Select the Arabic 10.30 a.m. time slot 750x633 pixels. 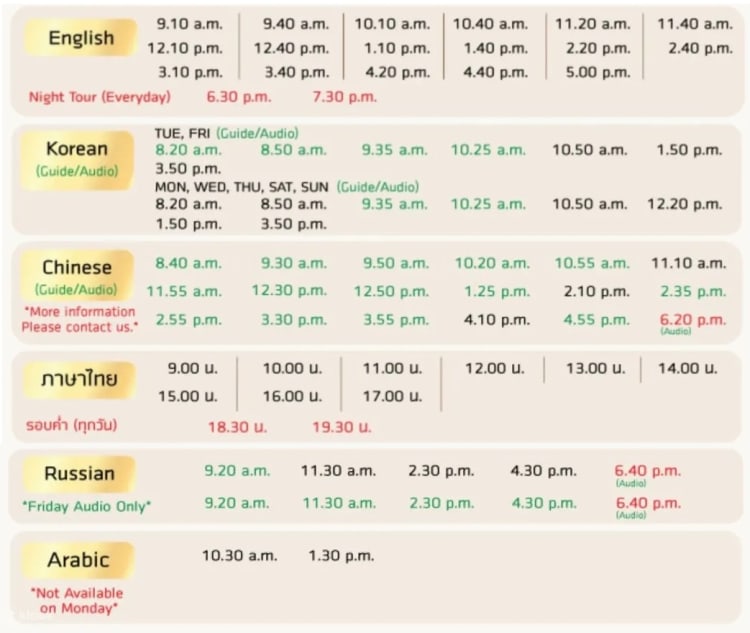click(239, 555)
